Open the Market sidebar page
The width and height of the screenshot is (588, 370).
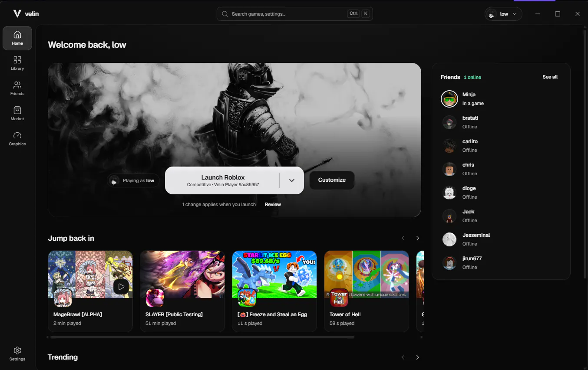tap(17, 114)
